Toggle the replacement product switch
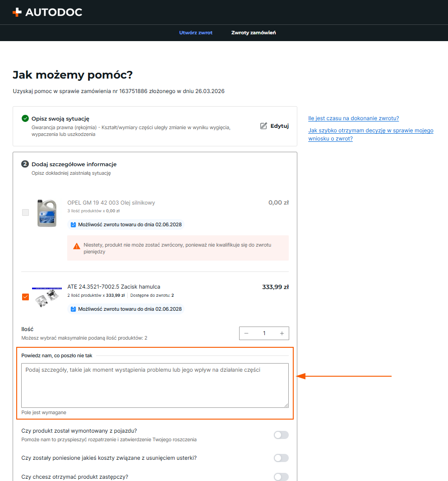 tap(282, 476)
